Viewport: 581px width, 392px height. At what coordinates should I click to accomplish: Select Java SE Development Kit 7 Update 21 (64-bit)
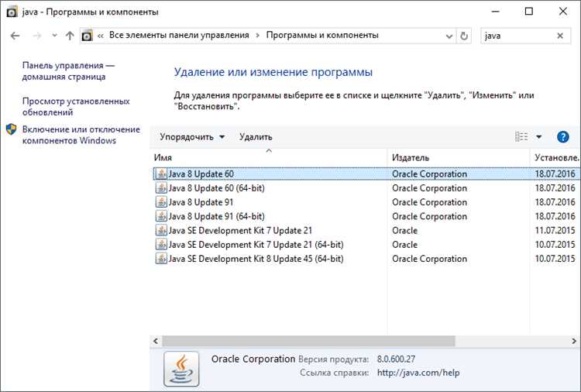click(366, 245)
